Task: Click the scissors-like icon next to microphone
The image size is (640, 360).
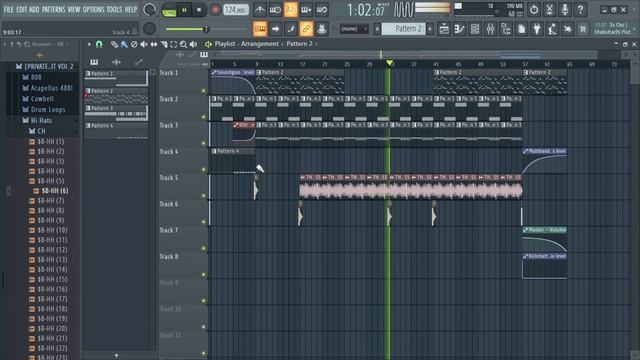Action: [549, 9]
